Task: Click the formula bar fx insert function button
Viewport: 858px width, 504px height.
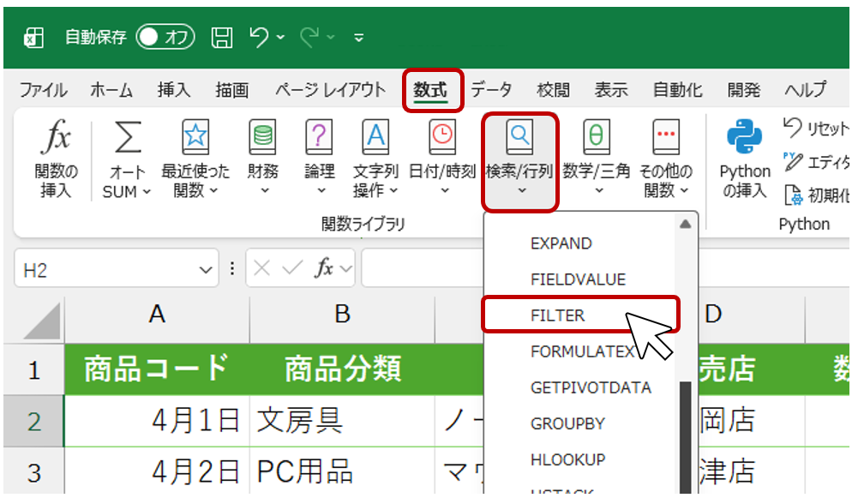Action: [x=324, y=268]
